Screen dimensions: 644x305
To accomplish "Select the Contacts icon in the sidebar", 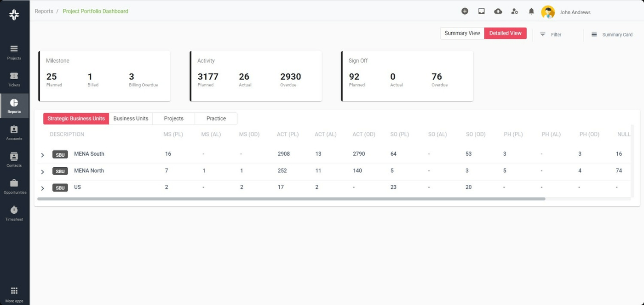I will [x=14, y=159].
